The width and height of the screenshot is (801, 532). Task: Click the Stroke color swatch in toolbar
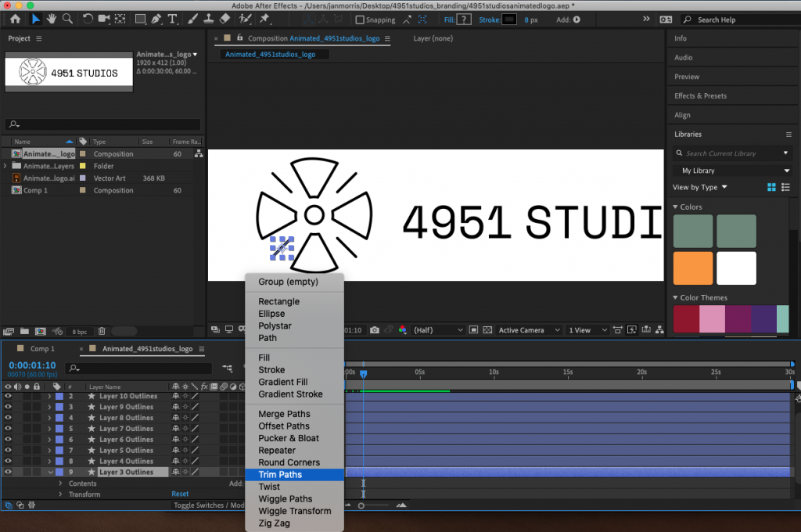(x=509, y=20)
